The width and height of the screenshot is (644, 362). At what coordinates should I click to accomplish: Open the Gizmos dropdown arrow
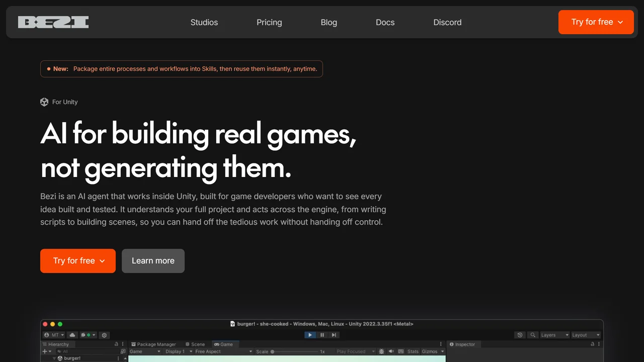click(443, 351)
